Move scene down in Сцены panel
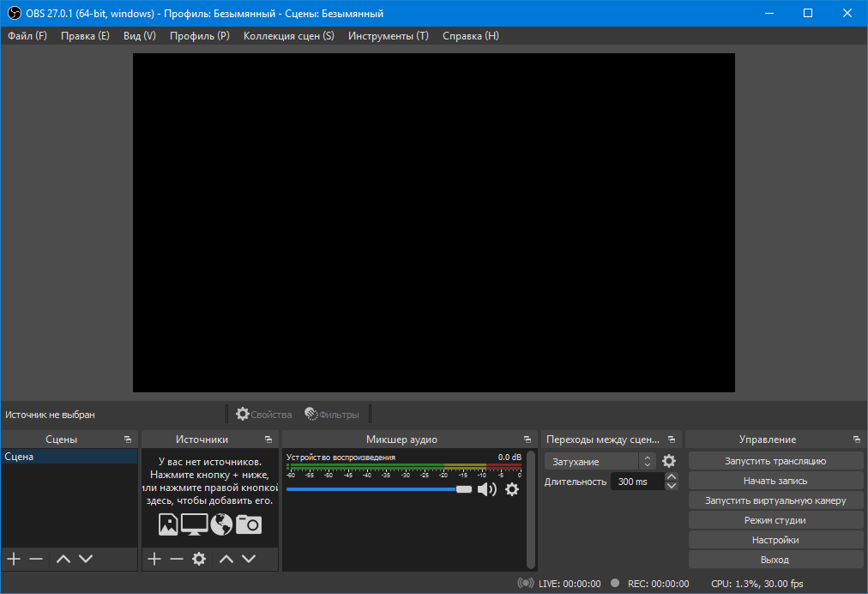Viewport: 868px width, 594px height. click(85, 559)
